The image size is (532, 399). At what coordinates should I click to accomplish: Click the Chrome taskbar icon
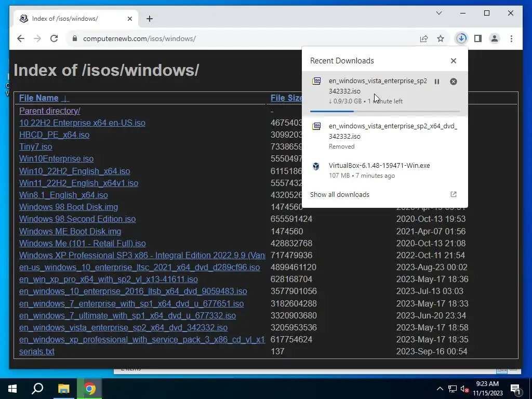(89, 389)
